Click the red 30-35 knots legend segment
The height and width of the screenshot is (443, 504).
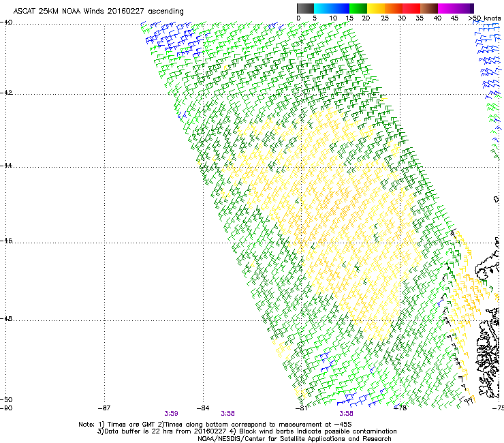point(411,8)
